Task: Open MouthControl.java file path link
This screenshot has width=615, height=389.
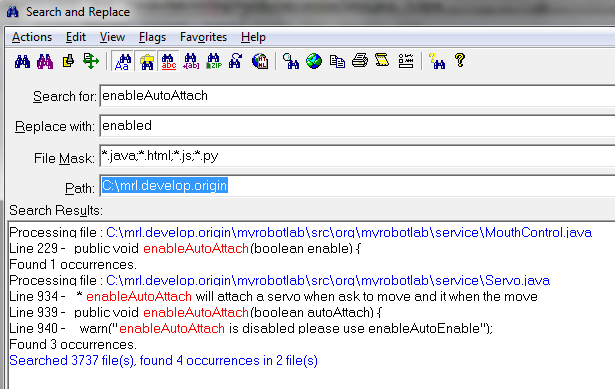Action: pyautogui.click(x=349, y=233)
